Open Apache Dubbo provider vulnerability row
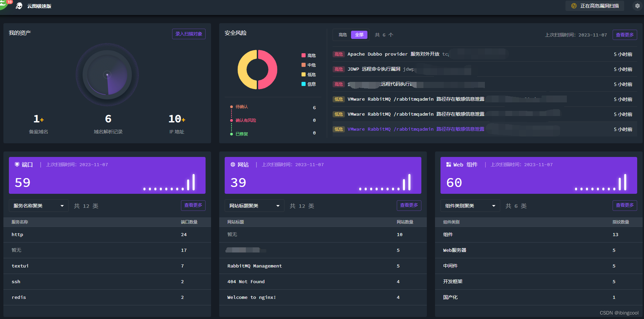This screenshot has width=644, height=319. (x=485, y=54)
